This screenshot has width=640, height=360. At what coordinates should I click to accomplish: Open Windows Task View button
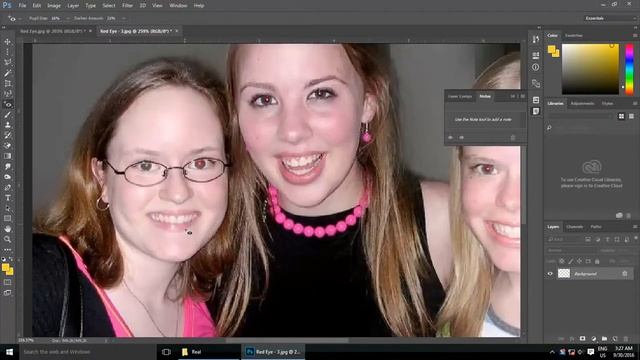166,352
